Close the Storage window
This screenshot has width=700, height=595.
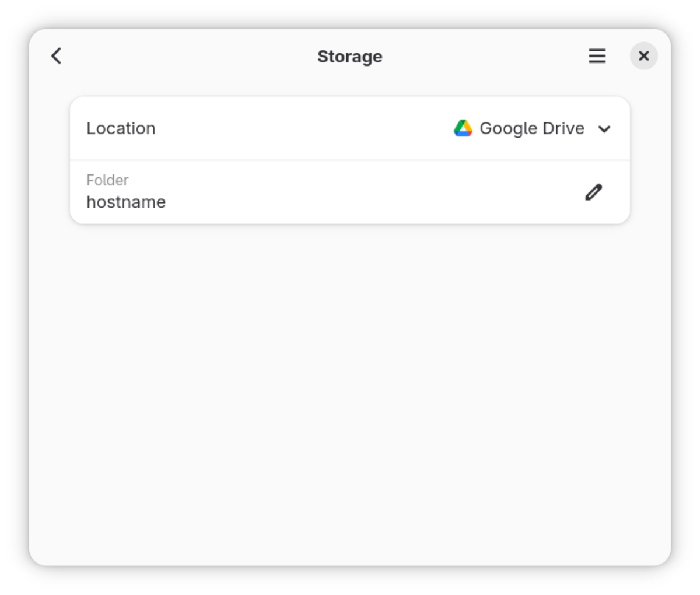pyautogui.click(x=643, y=56)
